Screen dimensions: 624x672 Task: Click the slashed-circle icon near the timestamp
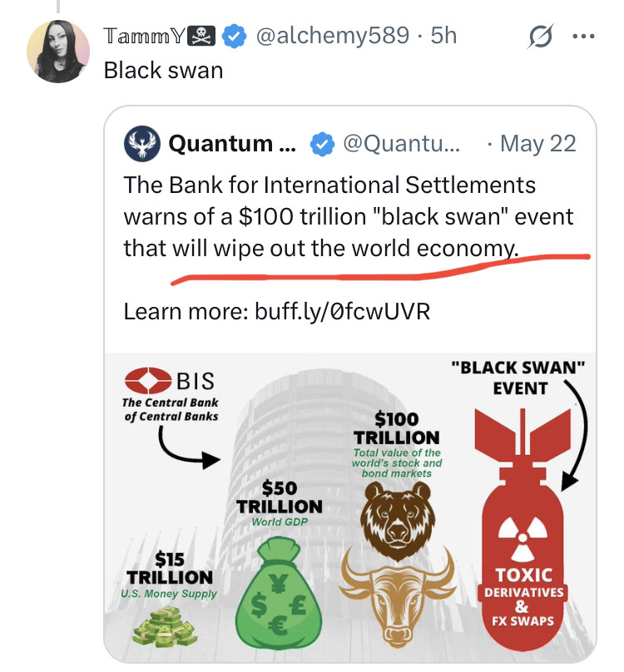click(540, 37)
